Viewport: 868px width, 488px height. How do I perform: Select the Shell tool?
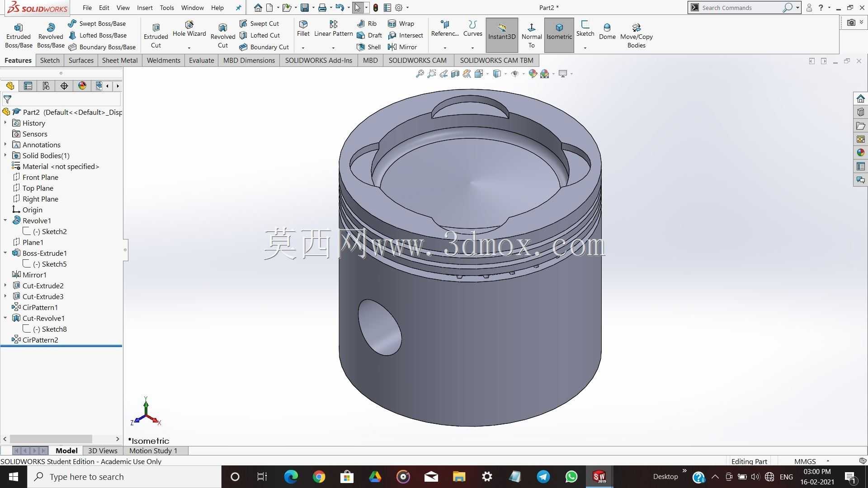[368, 47]
